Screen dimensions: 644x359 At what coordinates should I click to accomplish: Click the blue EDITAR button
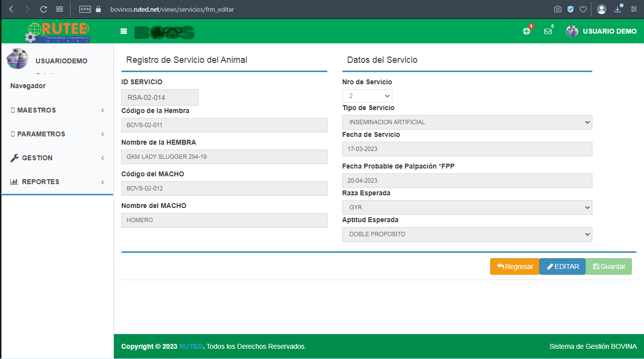(562, 266)
